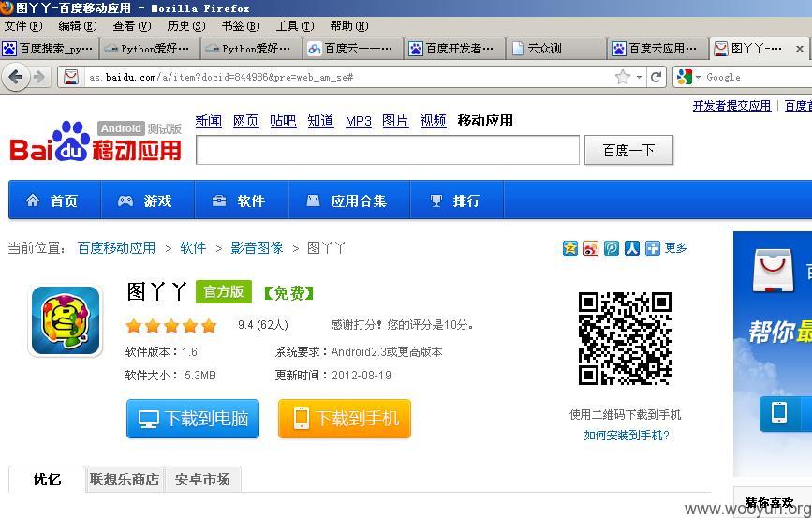The width and height of the screenshot is (812, 518).
Task: Open the 历史 menu
Action: (186, 26)
